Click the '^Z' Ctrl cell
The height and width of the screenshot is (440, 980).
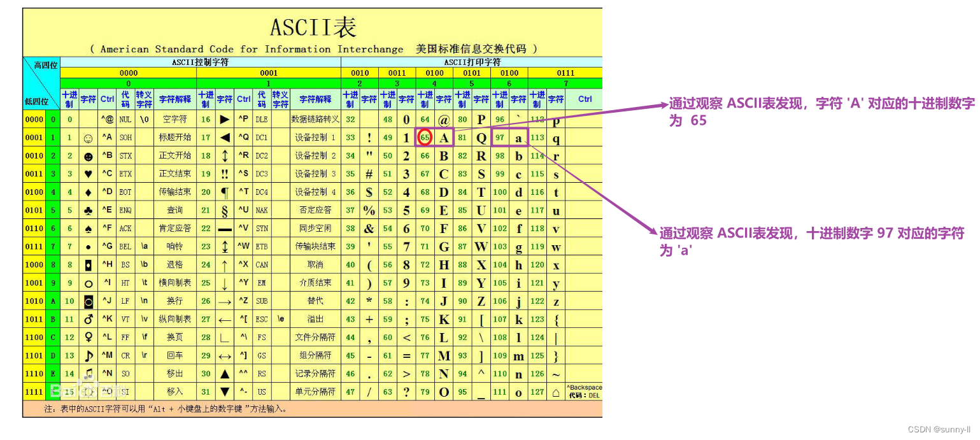[x=243, y=301]
